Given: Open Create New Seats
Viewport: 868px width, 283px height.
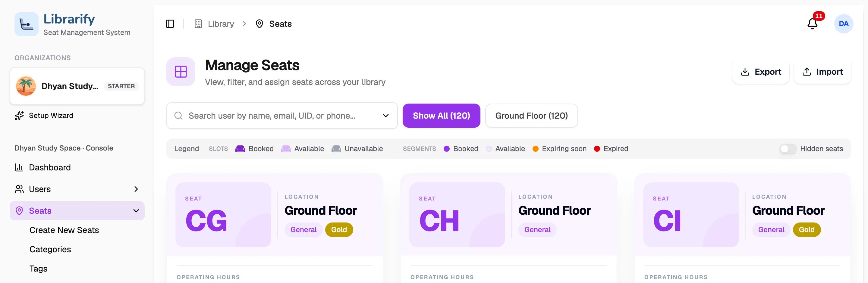Looking at the screenshot, I should [x=64, y=230].
